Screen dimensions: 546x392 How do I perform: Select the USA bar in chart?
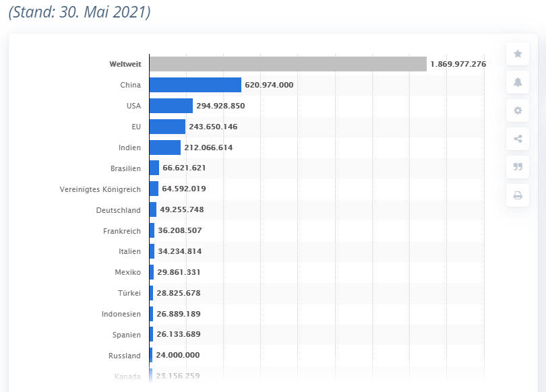coord(171,106)
